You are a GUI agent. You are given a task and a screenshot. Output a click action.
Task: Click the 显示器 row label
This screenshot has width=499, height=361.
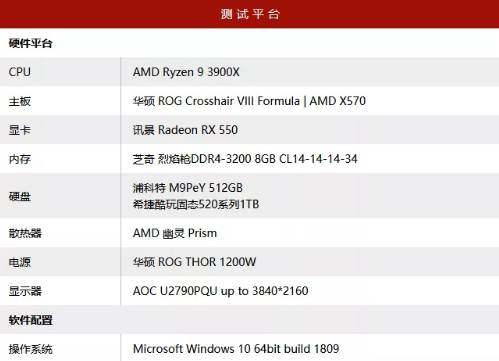(x=25, y=291)
